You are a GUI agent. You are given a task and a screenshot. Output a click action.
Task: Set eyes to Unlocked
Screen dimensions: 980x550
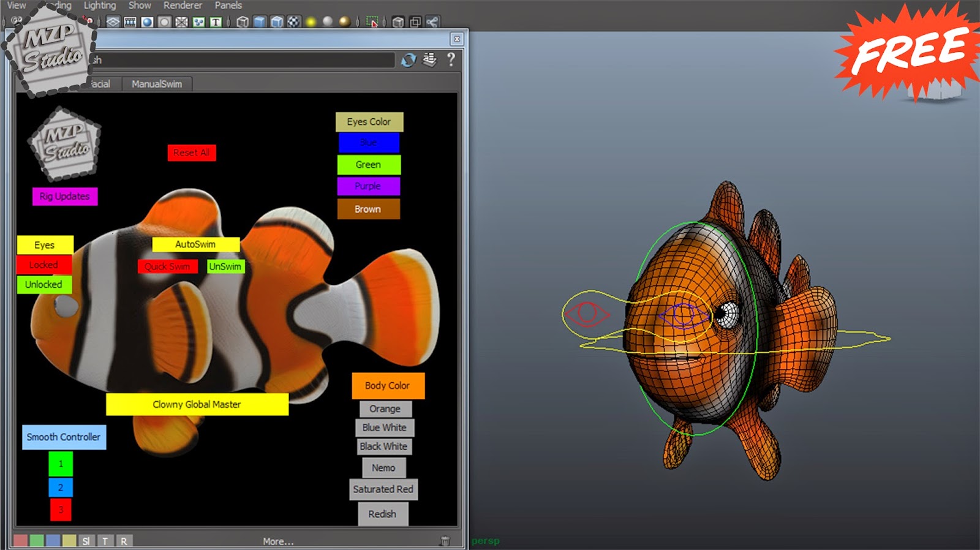coord(44,284)
